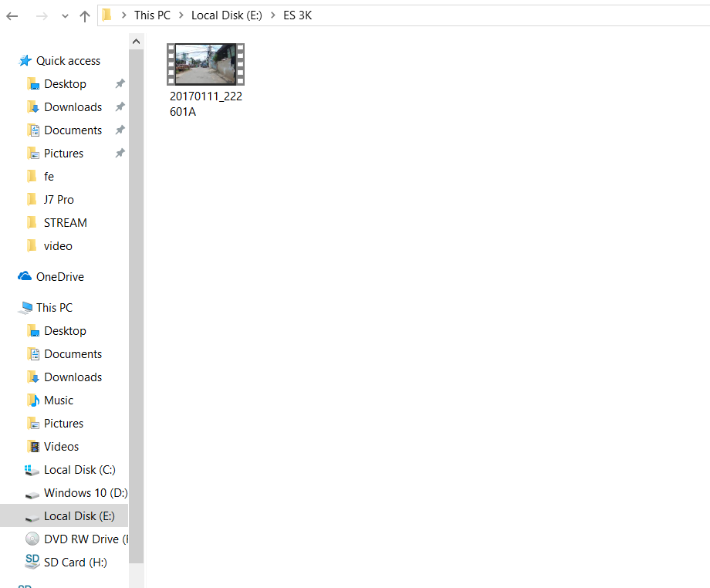The image size is (710, 588).
Task: Open the Videos library icon
Action: (33, 447)
